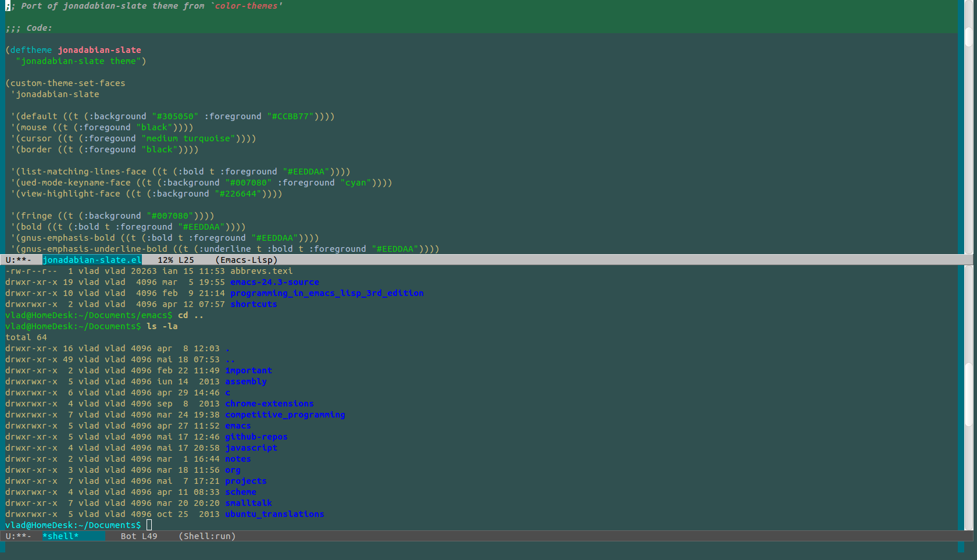Click the shell window vertical scrollbar

(969, 398)
